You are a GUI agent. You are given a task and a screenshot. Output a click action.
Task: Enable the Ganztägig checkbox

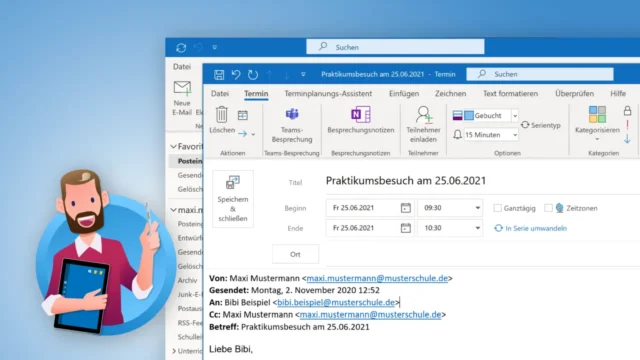pyautogui.click(x=498, y=208)
